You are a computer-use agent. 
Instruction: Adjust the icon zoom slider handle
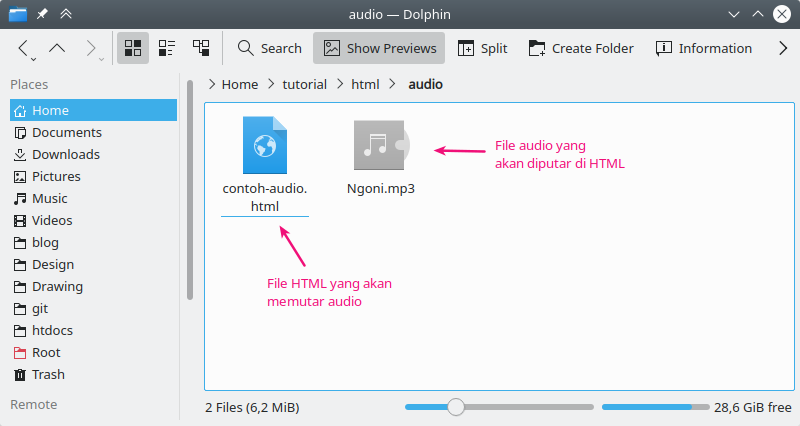pos(456,407)
